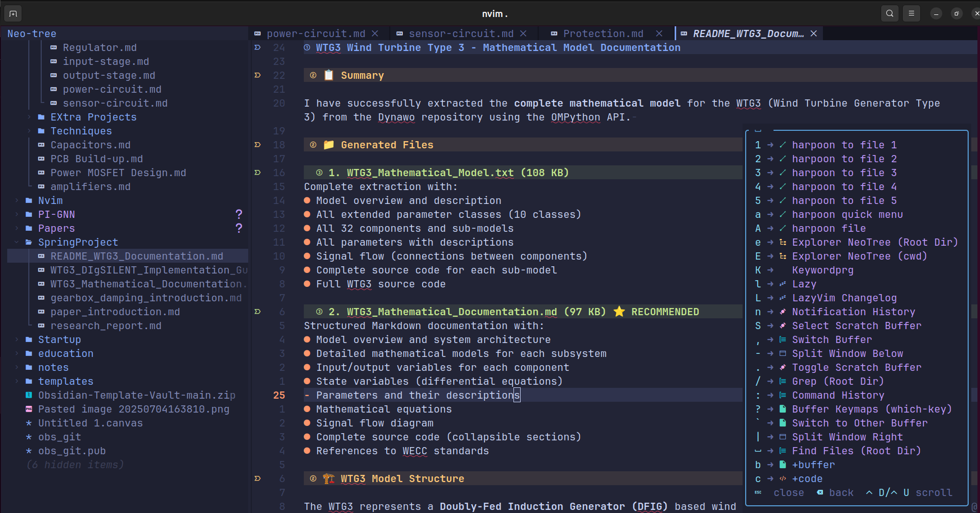Open paper_introduction.md file
Image resolution: width=980 pixels, height=513 pixels.
coord(115,312)
